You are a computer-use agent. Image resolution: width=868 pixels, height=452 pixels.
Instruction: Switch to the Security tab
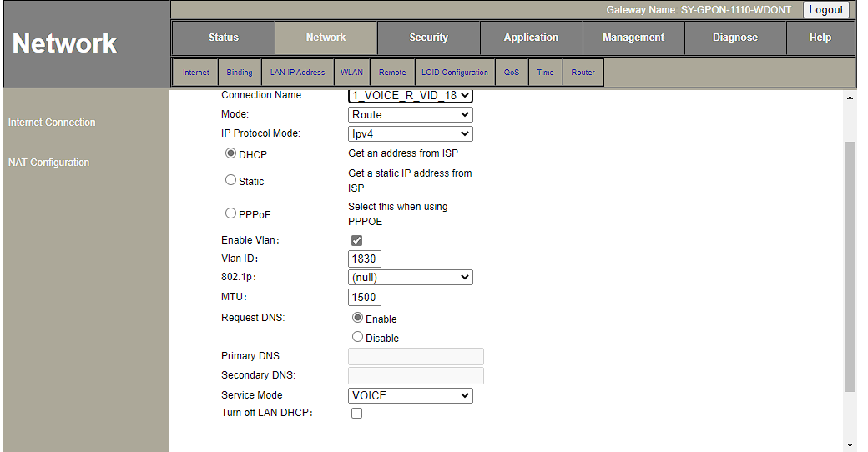point(428,38)
